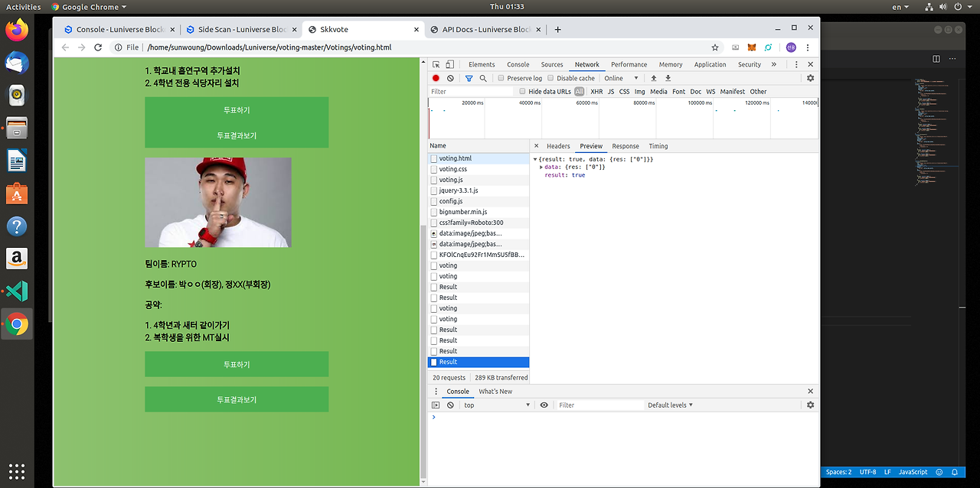Switch to the Headers tab

558,146
